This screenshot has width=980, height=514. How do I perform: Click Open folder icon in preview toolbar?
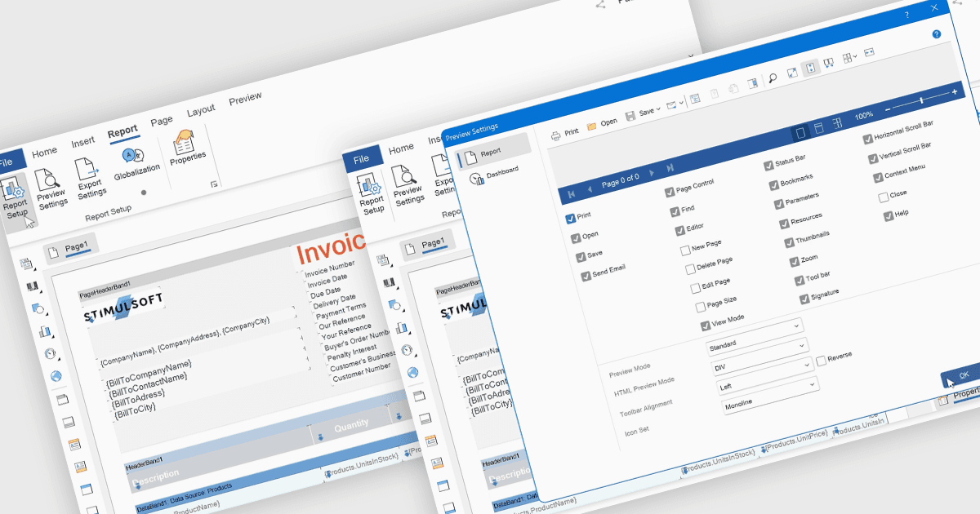point(591,126)
